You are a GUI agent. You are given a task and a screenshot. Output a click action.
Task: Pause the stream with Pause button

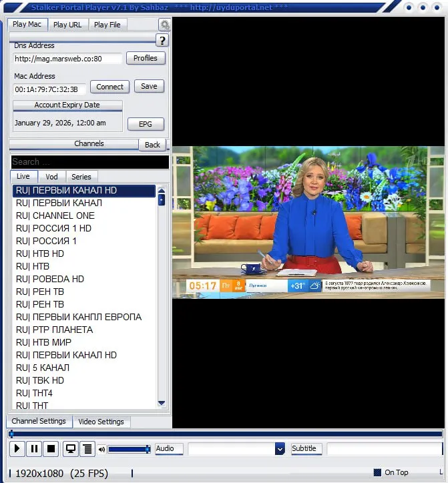(x=34, y=448)
